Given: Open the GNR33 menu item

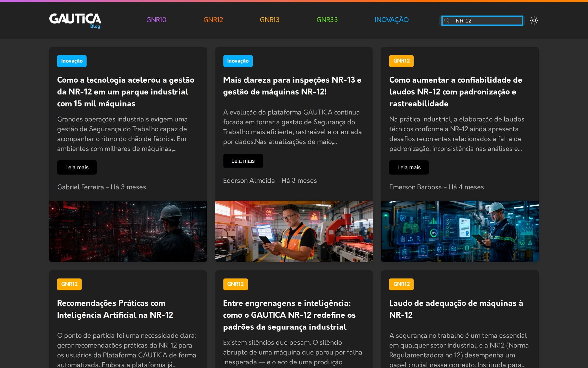Looking at the screenshot, I should tap(327, 20).
